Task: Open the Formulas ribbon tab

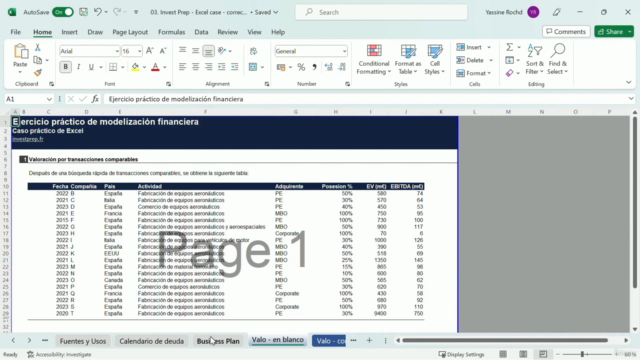Action: tap(171, 32)
